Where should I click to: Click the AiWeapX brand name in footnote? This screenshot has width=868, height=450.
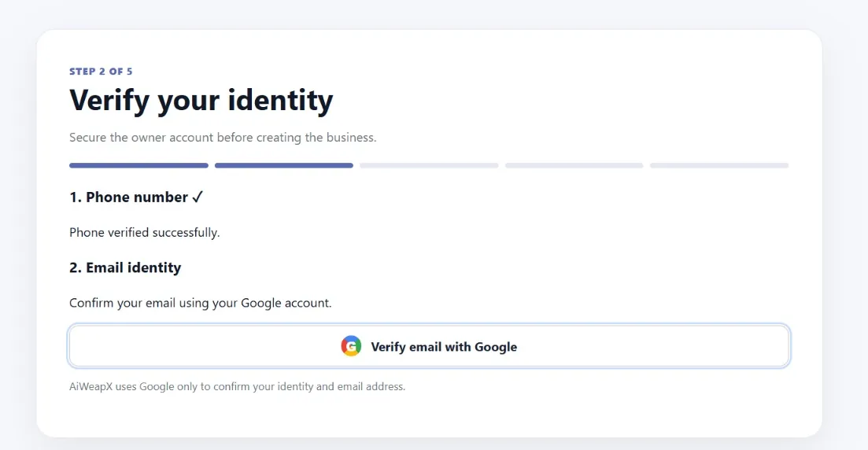tap(90, 386)
